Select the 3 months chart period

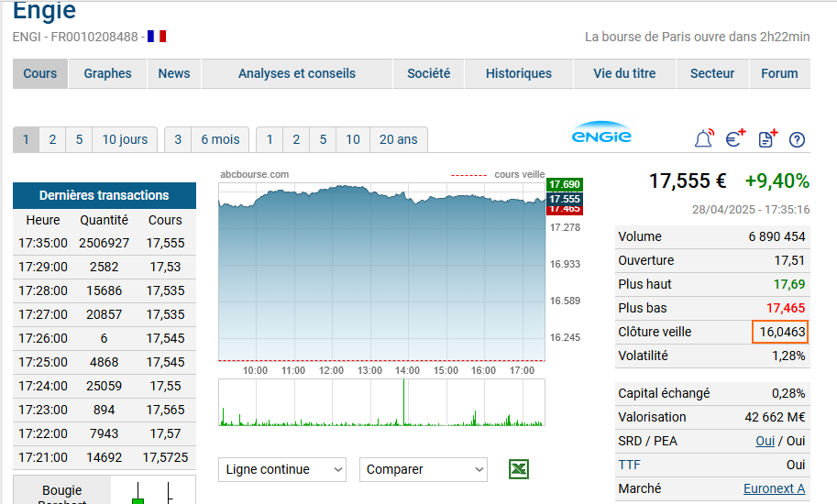click(178, 139)
